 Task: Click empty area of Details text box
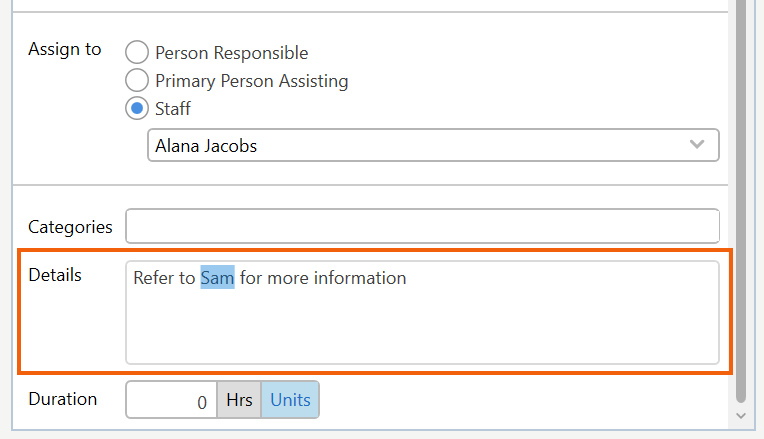[x=421, y=325]
